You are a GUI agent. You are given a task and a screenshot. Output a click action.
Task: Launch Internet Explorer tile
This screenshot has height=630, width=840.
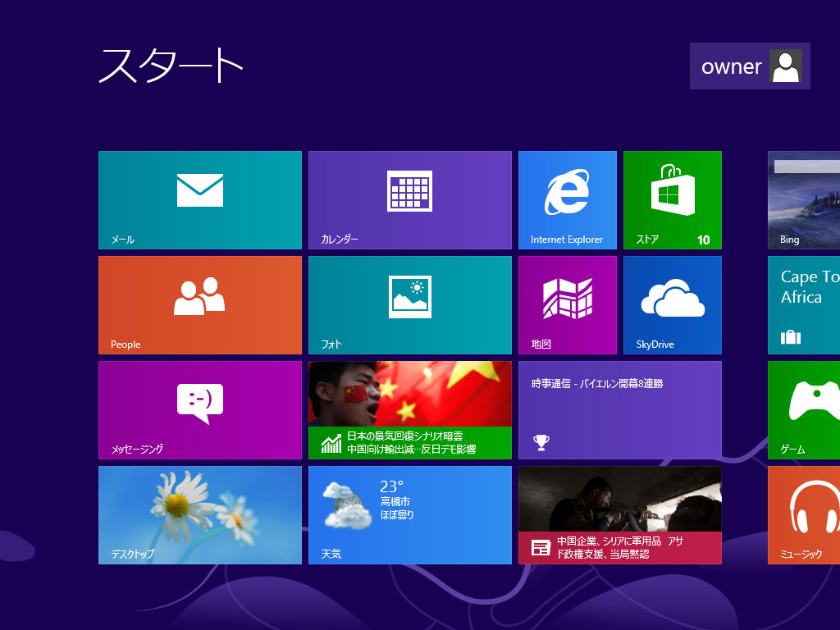point(568,200)
